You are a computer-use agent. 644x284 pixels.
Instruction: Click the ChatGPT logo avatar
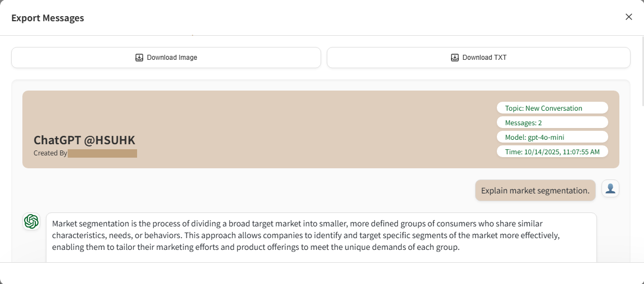[x=31, y=222]
